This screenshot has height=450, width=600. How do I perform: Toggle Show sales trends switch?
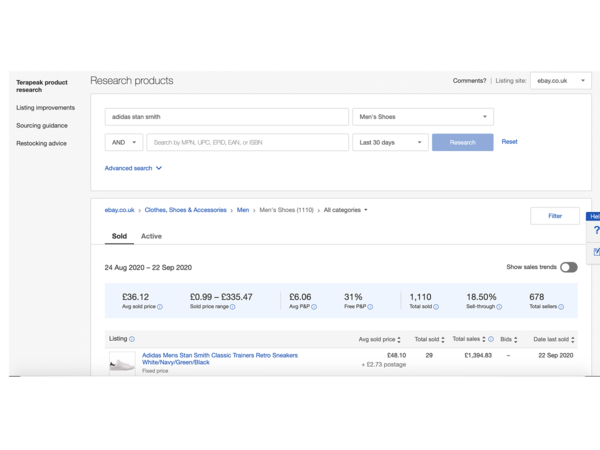(569, 267)
